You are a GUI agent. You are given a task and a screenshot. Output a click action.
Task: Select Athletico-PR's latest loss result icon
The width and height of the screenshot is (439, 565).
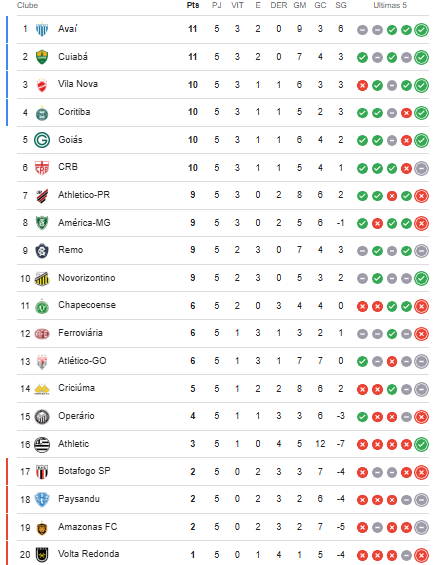tap(421, 196)
